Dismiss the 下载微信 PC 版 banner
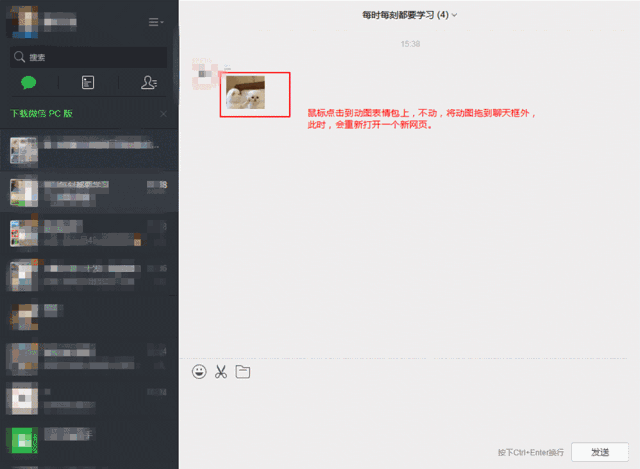640x469 pixels. [x=163, y=114]
